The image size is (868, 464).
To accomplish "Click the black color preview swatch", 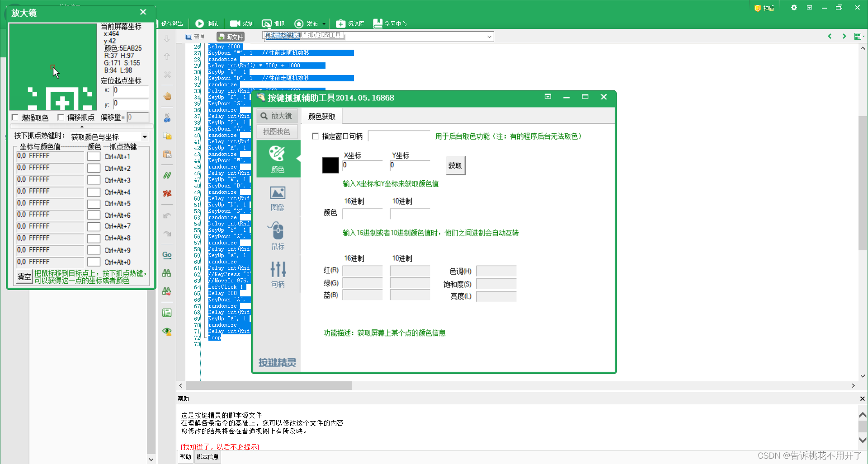I will pos(330,165).
